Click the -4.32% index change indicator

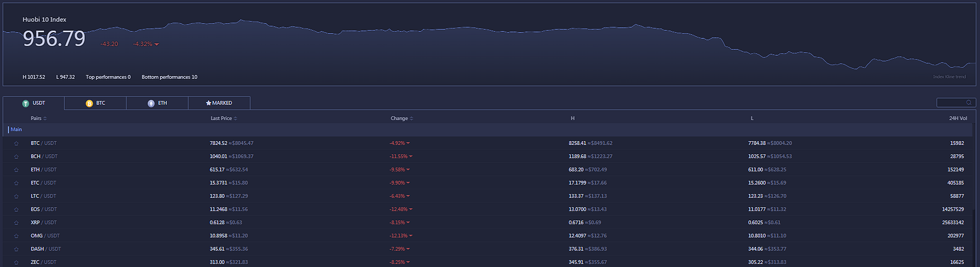coord(146,44)
